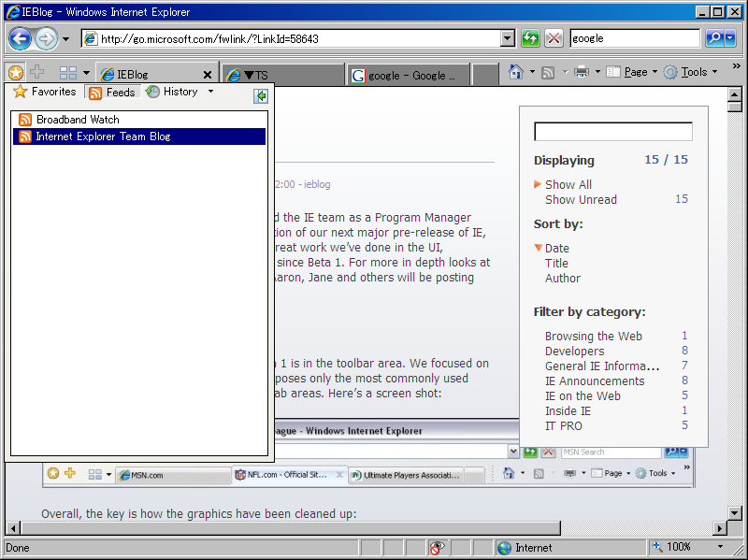This screenshot has width=748, height=560.
Task: Click the Show All filter link
Action: point(568,184)
